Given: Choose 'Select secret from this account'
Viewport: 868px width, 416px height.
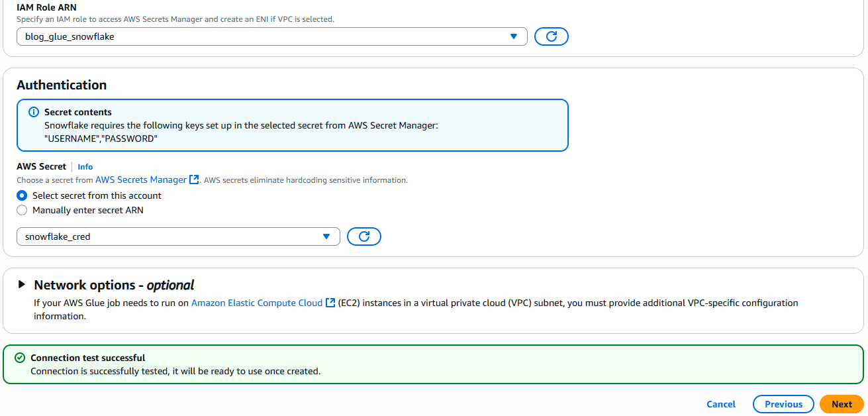Looking at the screenshot, I should point(23,195).
